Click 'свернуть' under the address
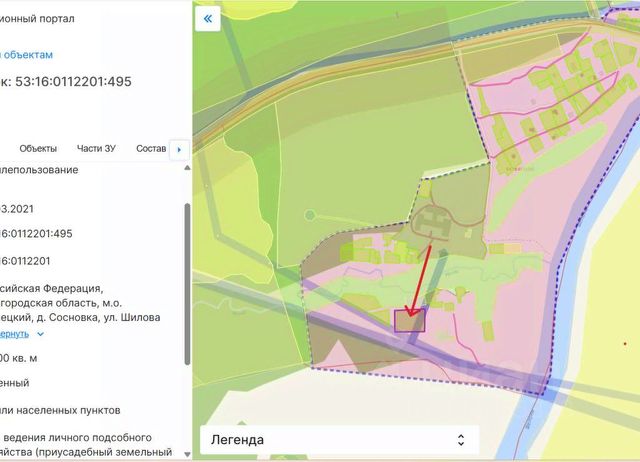640x462 pixels. pos(14,334)
